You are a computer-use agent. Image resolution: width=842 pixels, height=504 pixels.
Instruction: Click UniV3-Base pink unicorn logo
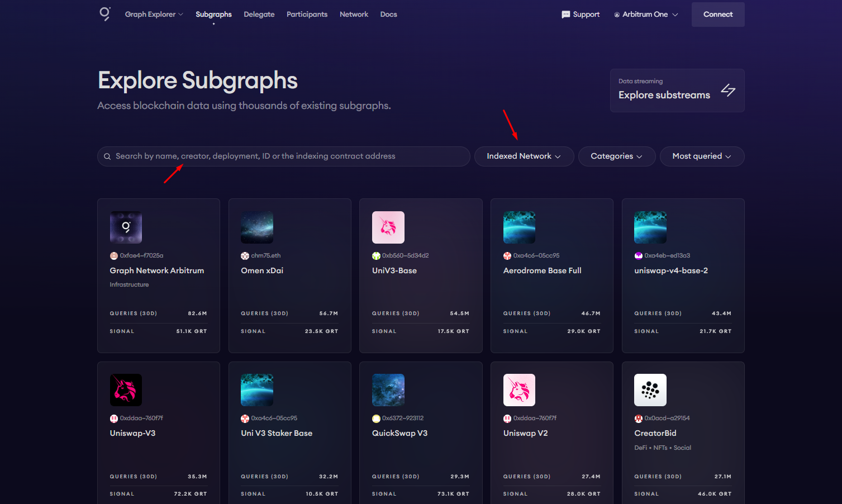[388, 227]
